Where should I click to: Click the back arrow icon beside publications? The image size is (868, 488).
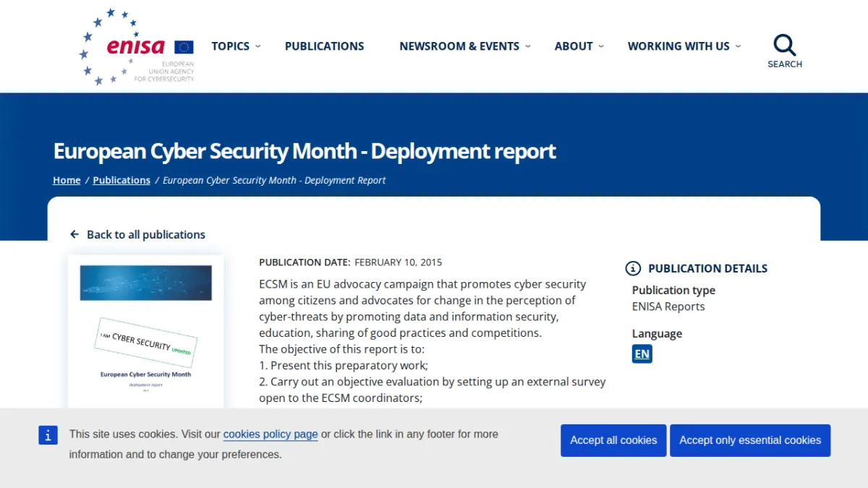pyautogui.click(x=75, y=234)
